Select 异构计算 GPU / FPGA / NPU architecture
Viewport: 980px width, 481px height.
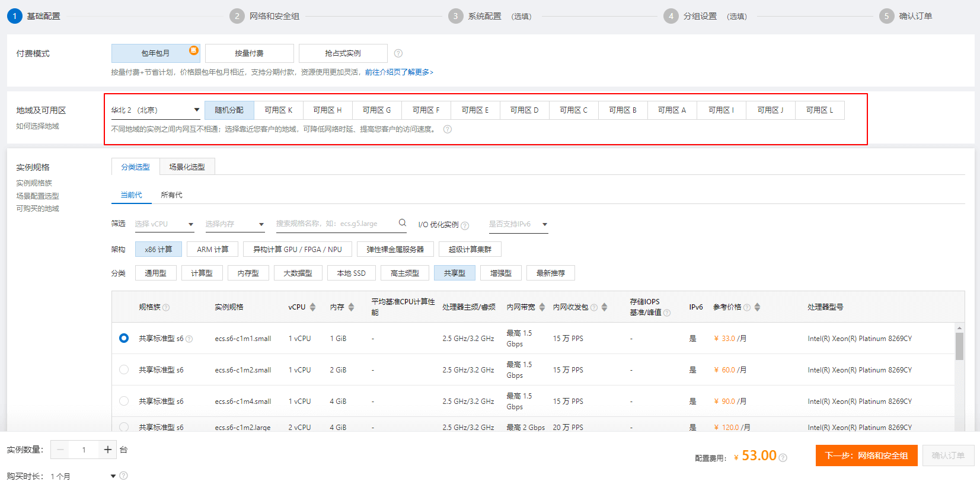[298, 249]
